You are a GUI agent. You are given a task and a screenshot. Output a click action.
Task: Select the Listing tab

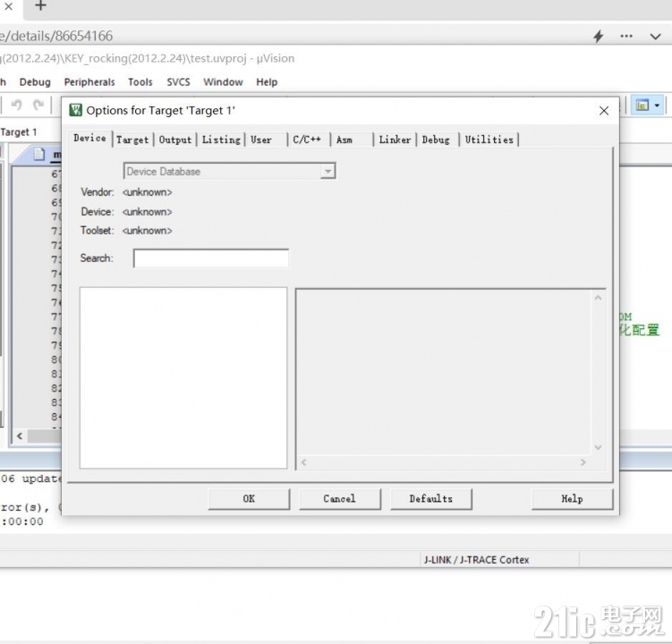coord(221,140)
